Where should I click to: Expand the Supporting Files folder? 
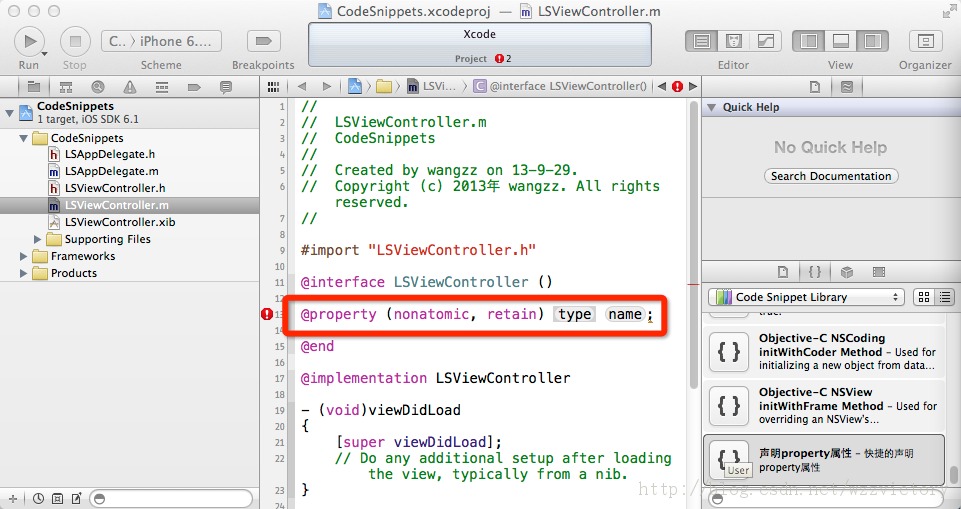coord(38,239)
